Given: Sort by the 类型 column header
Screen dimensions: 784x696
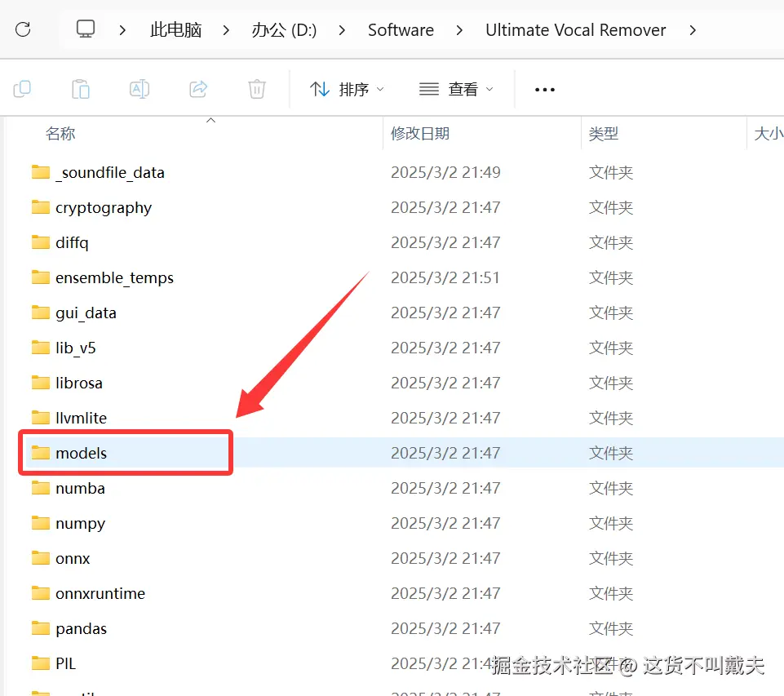Looking at the screenshot, I should click(x=604, y=134).
